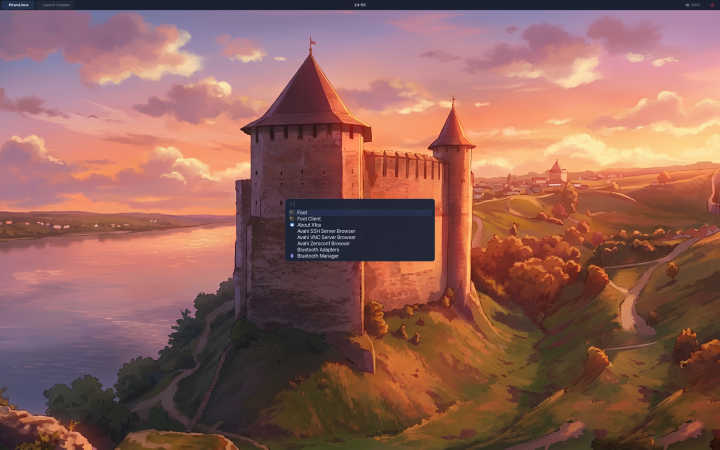Screen dimensions: 720x450
Task: Click the red power icon
Action: (712, 5)
